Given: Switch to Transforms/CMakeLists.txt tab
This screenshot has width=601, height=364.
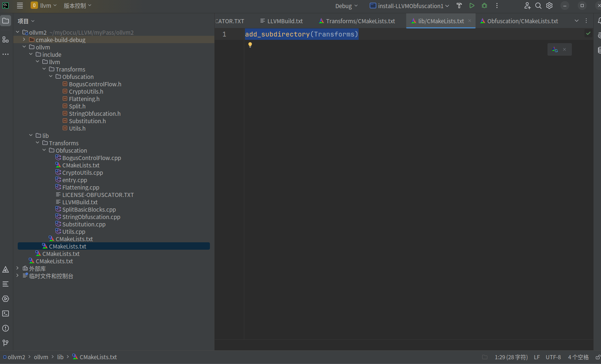Looking at the screenshot, I should tap(357, 21).
